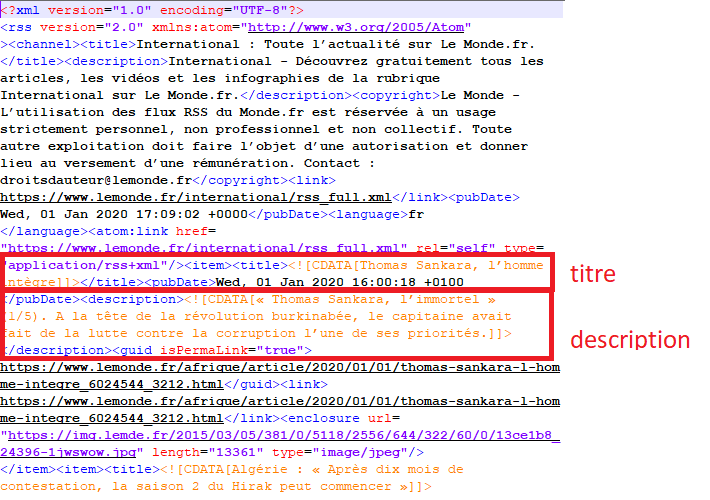Image resolution: width=710 pixels, height=500 pixels.
Task: Click the guid isPermaLink="true" attribute
Action: pos(232,350)
